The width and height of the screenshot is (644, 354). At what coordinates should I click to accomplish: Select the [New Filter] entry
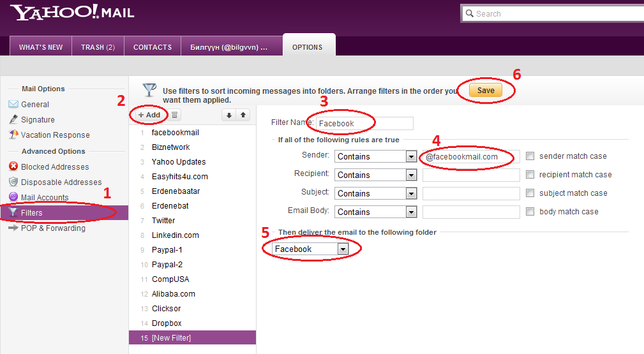[x=192, y=337]
